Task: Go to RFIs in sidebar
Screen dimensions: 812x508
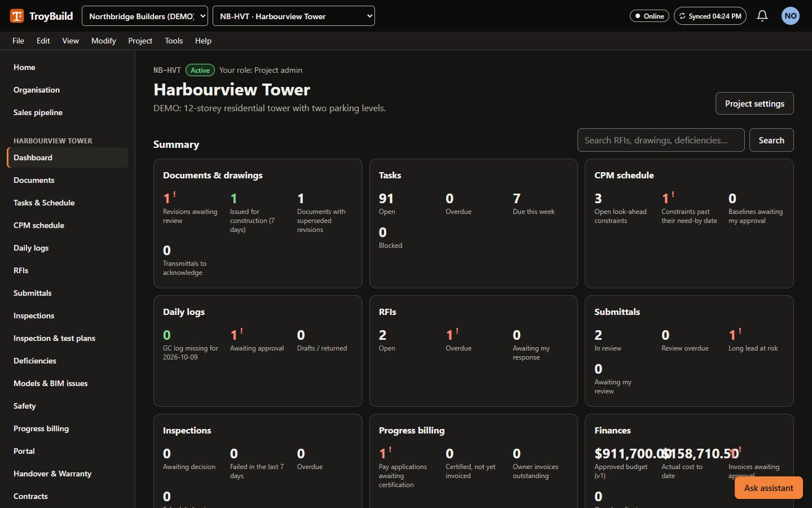Action: pyautogui.click(x=68, y=270)
